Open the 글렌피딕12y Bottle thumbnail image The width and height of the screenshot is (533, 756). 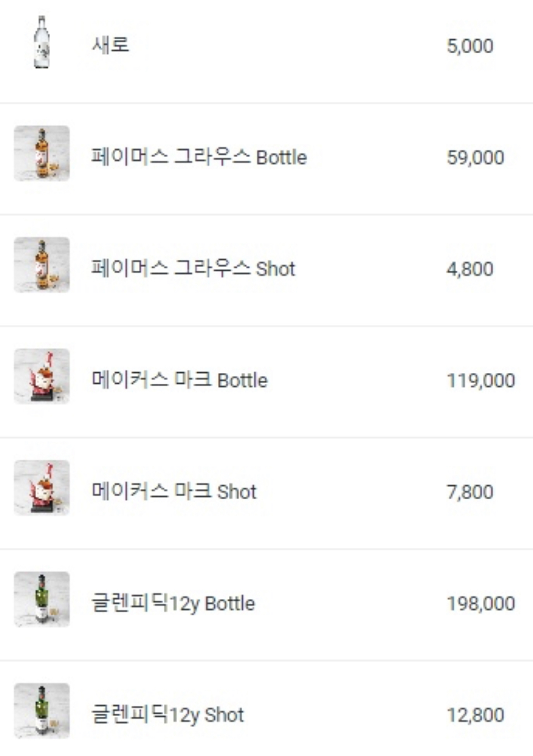(x=42, y=599)
